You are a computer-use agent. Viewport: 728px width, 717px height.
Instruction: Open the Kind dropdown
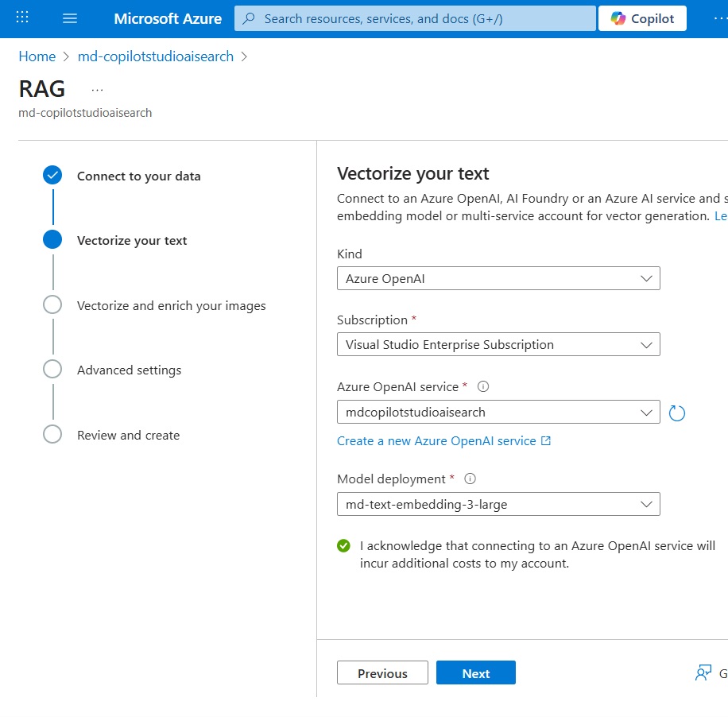(x=498, y=279)
